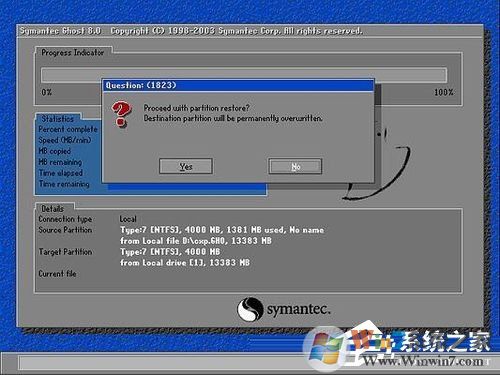Click the 100% progress end label

444,92
